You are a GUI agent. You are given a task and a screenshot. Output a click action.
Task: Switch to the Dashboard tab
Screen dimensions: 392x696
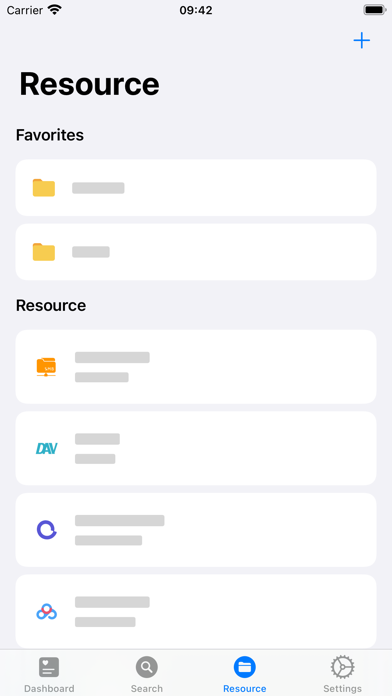point(49,675)
